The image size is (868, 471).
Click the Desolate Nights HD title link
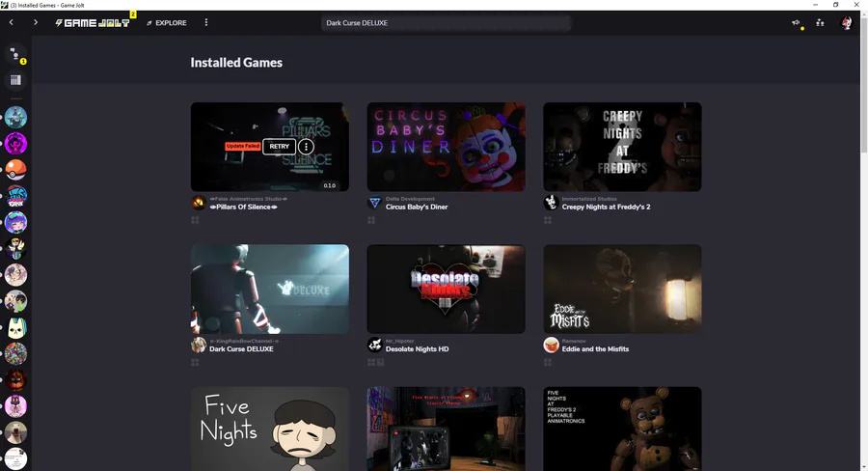click(418, 349)
